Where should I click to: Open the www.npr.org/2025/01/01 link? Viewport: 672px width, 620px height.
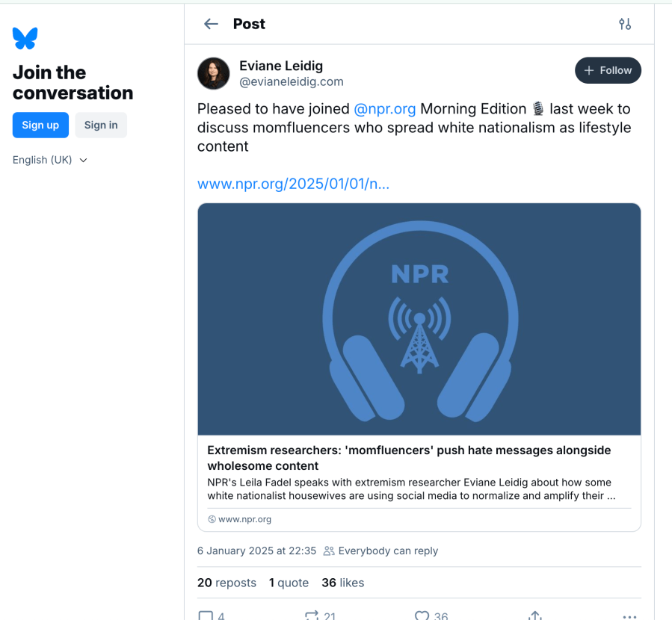point(293,184)
